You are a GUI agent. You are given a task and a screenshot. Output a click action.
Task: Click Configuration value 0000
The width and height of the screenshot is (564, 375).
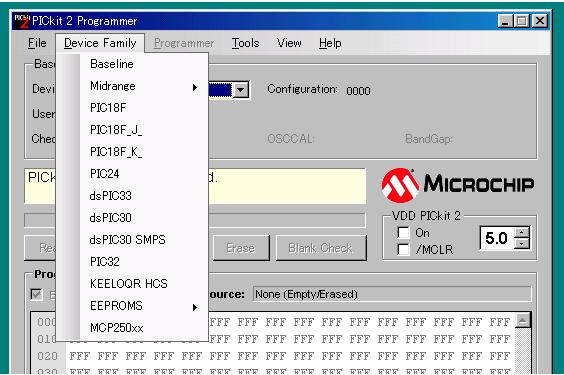click(x=358, y=91)
